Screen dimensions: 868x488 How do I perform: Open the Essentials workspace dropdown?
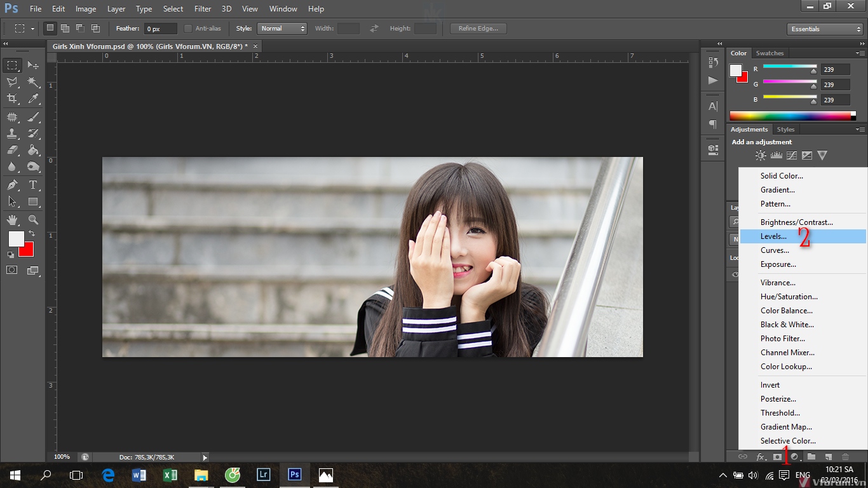825,29
